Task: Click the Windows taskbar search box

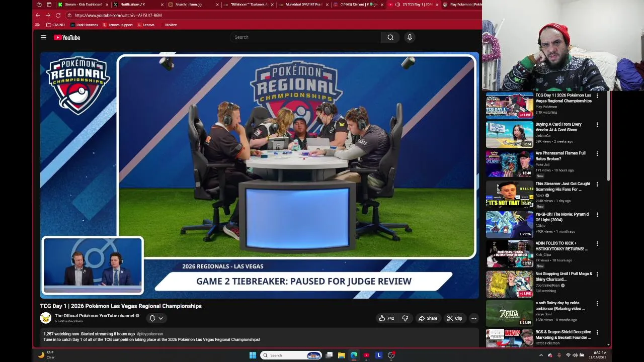Action: 291,355
